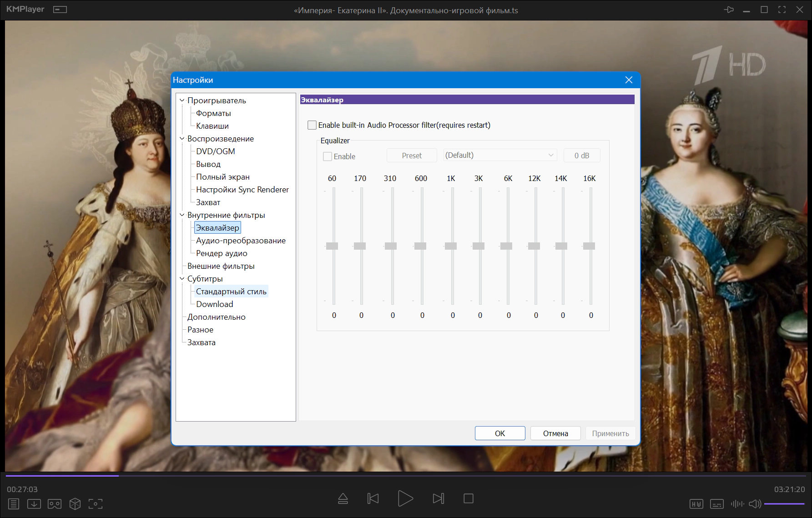Viewport: 812px width, 518px height.
Task: Click the 16K equalizer band slider
Action: coord(589,246)
